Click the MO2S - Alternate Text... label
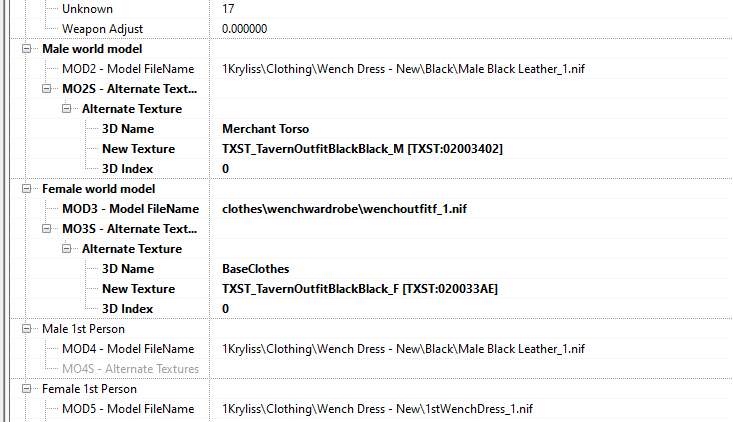 (x=129, y=89)
